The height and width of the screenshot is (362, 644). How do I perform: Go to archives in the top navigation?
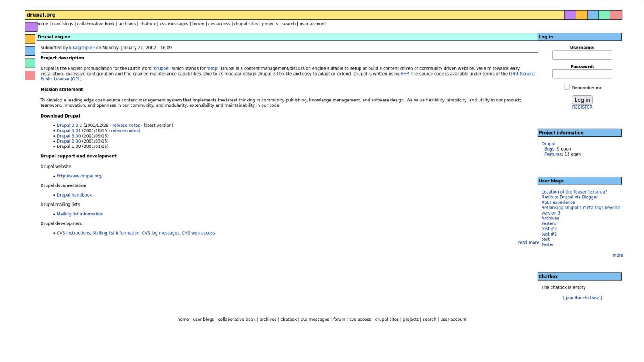127,24
